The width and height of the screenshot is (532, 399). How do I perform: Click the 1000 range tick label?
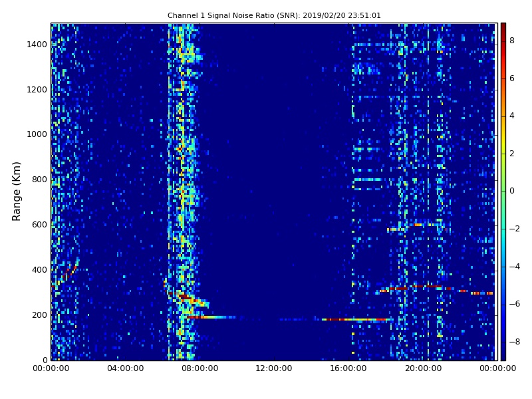(x=37, y=134)
